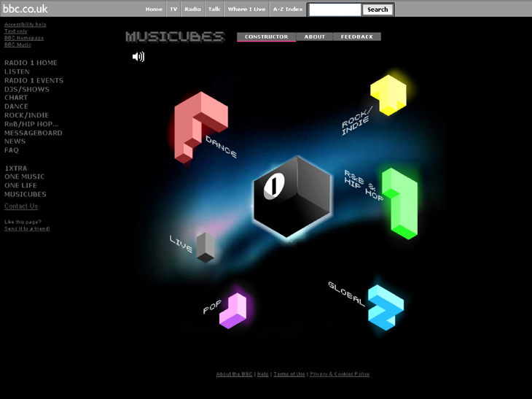Click Send it to a friend link

point(27,229)
